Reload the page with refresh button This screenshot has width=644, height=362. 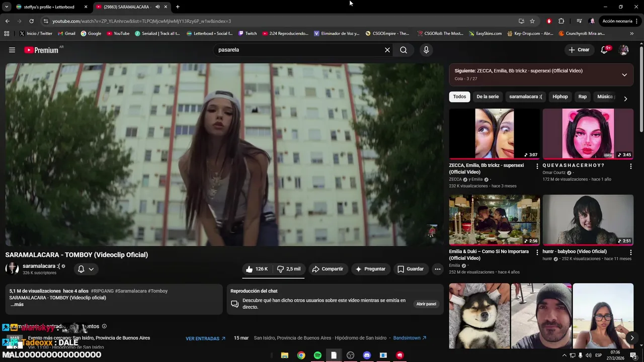(x=31, y=21)
